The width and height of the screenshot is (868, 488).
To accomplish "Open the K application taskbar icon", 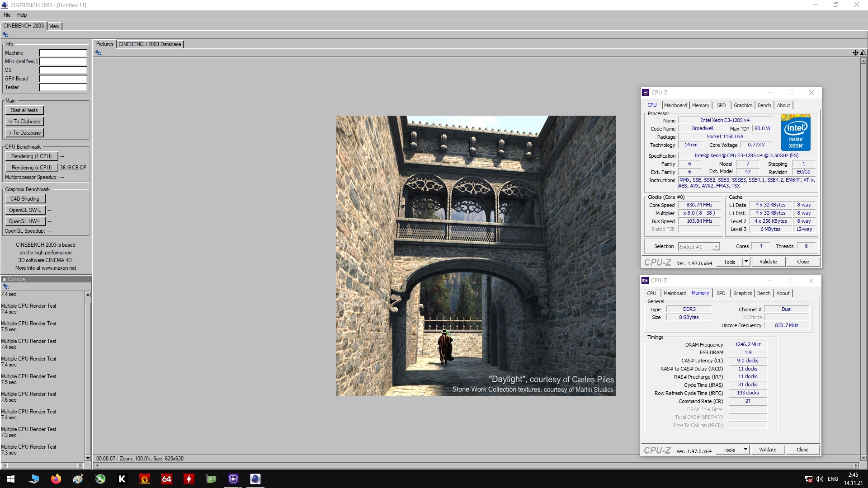I will (122, 479).
